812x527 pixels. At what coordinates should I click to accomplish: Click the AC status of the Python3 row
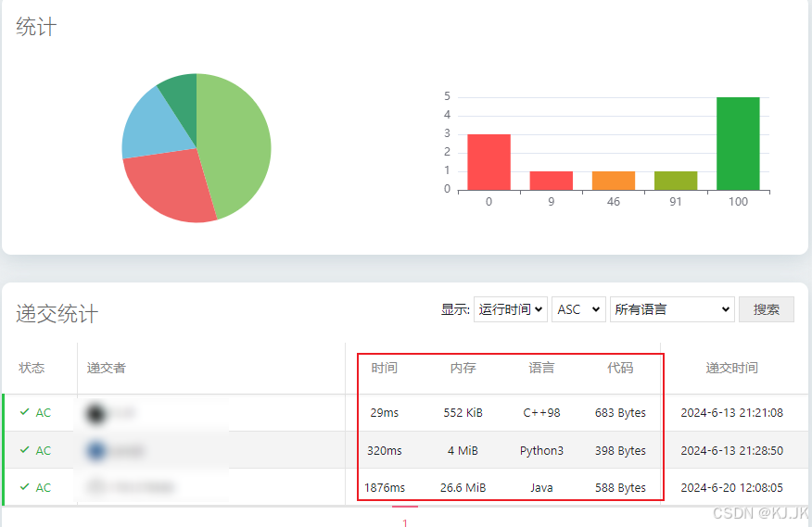pyautogui.click(x=43, y=450)
